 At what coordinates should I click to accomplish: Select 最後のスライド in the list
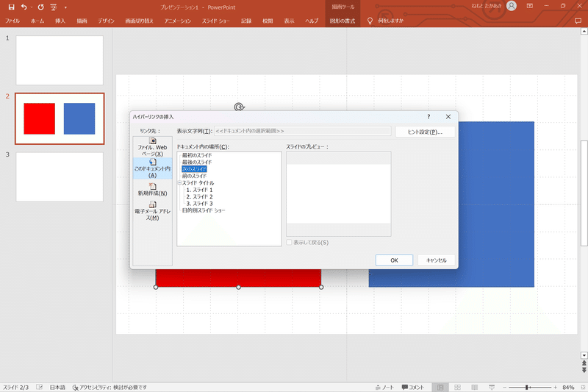pyautogui.click(x=197, y=162)
